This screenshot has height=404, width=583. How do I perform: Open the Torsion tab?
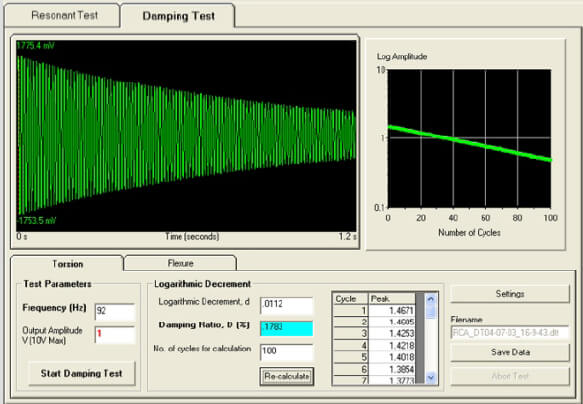point(67,264)
